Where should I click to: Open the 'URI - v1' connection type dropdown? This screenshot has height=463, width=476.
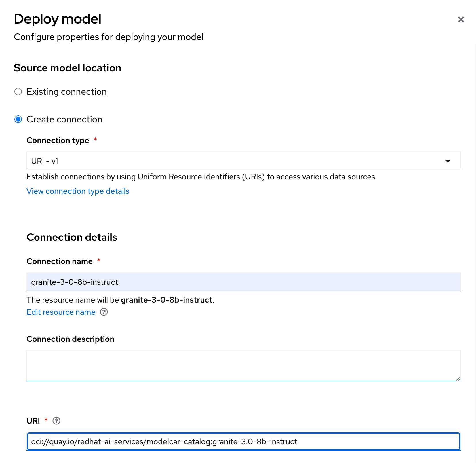click(243, 161)
